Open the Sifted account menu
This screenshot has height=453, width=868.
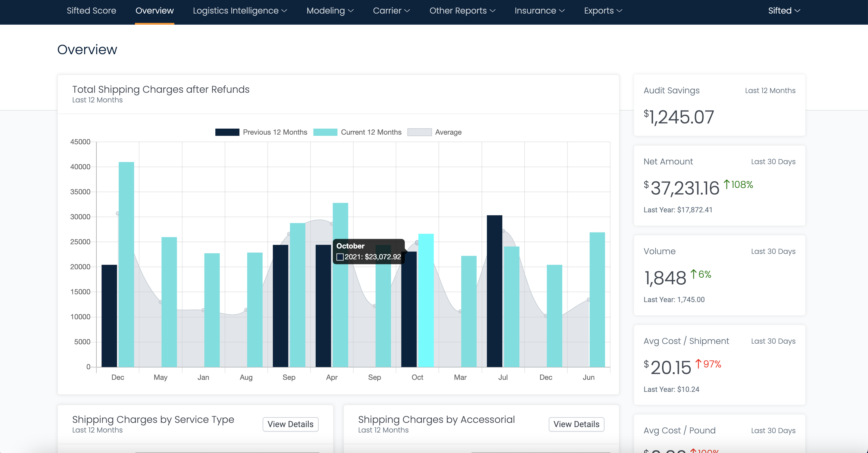click(783, 11)
